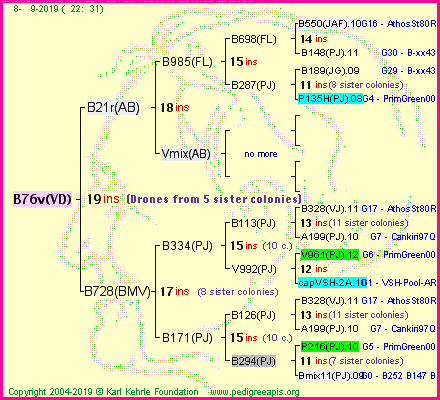Click the Vmix(AB) ancestor
The width and height of the screenshot is (440, 400).
(186, 154)
